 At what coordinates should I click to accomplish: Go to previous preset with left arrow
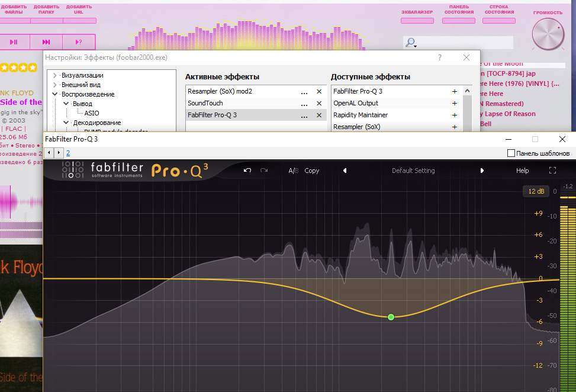(345, 171)
